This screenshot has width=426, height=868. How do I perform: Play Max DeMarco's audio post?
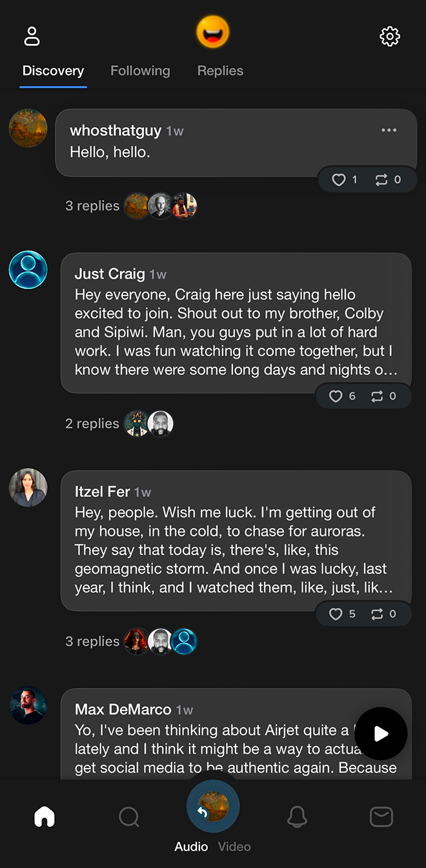(x=381, y=734)
